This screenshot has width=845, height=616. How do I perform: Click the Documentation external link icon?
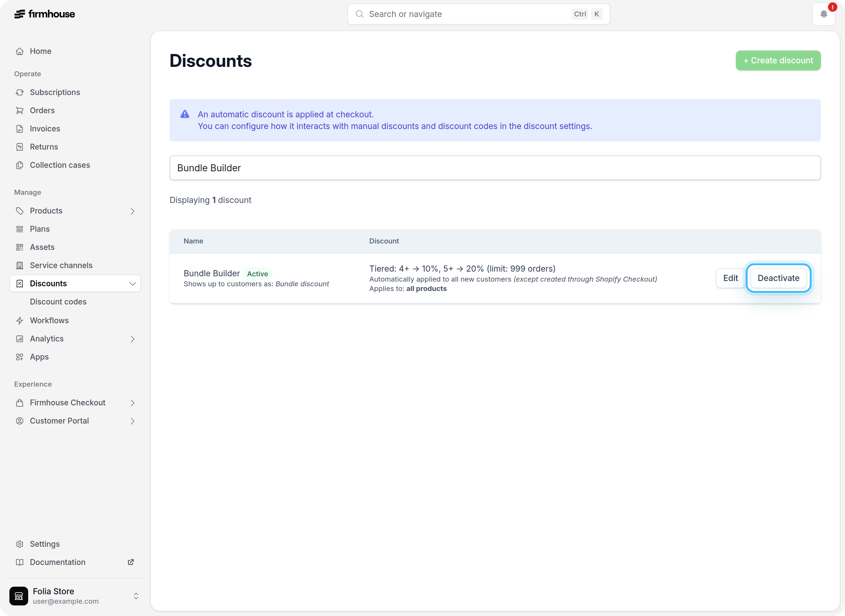coord(131,562)
